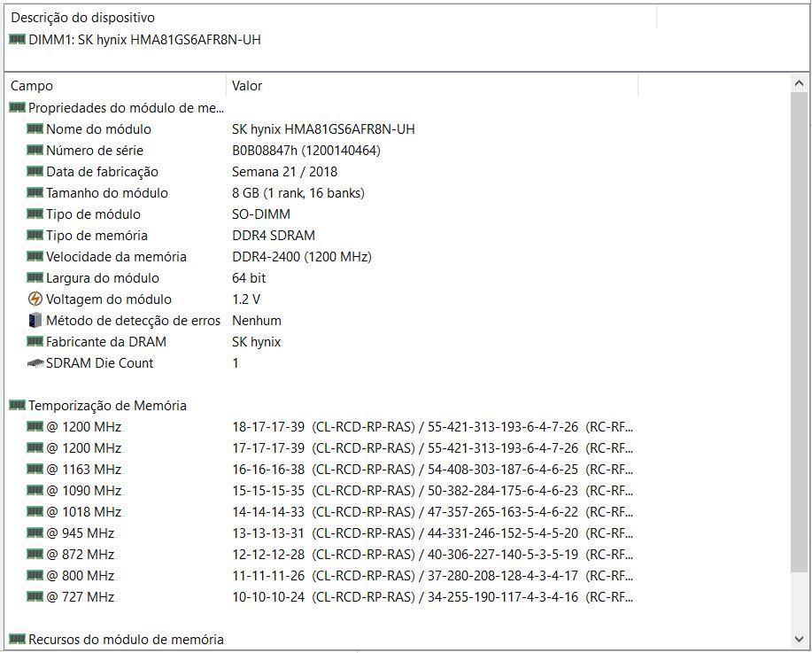Select the Nome do módulo label
Screen dimensions: 812x653
98,129
